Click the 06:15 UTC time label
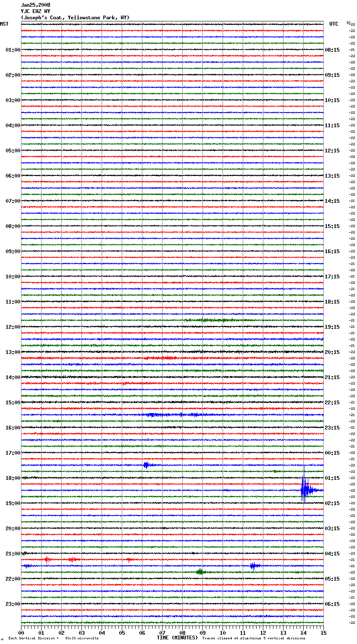 [332, 604]
